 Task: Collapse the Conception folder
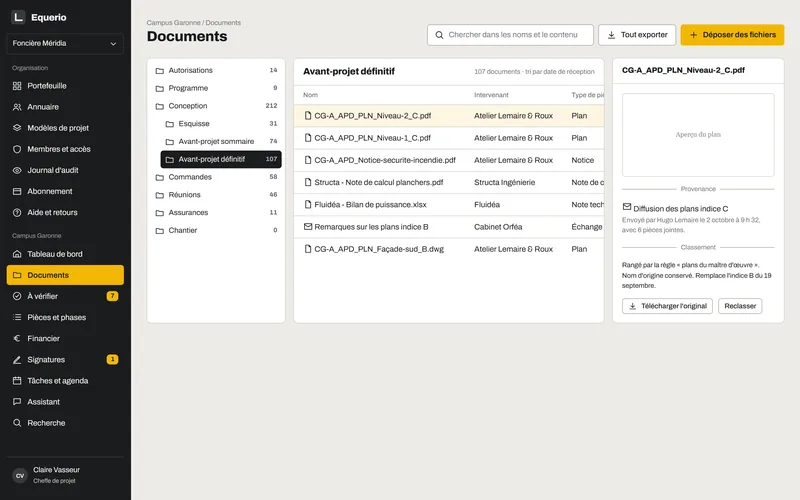tap(216, 106)
